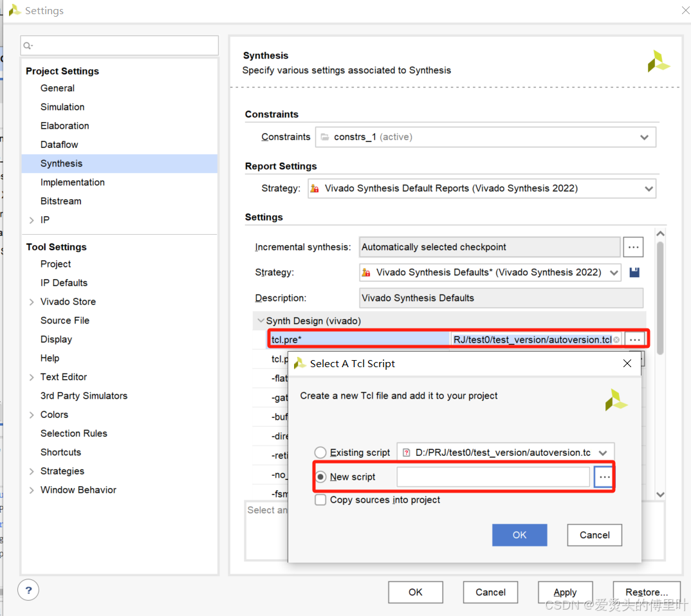Click OK in Select A Tcl Script dialog
The width and height of the screenshot is (691, 616).
click(520, 535)
